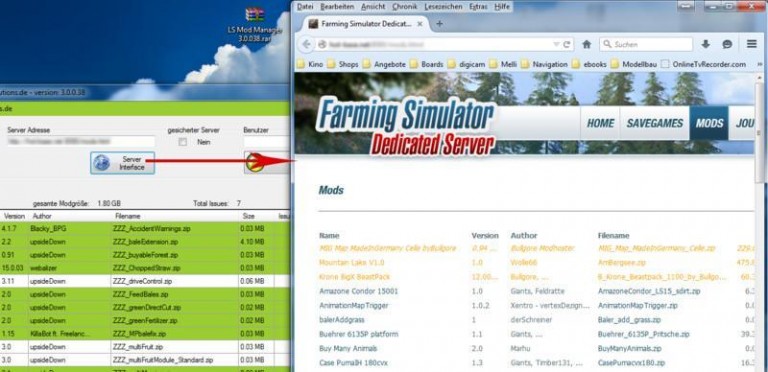The height and width of the screenshot is (372, 768).
Task: Click the Server Interface button
Action: pos(122,163)
